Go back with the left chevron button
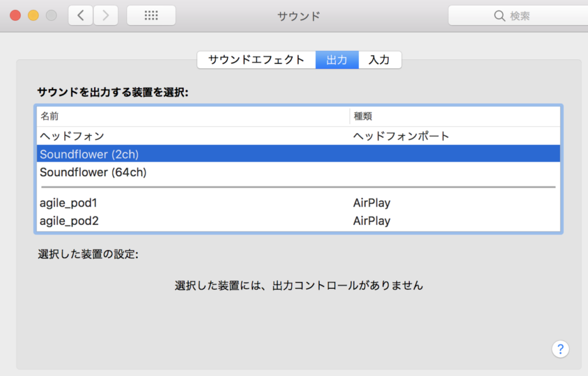The image size is (588, 376). [x=80, y=15]
